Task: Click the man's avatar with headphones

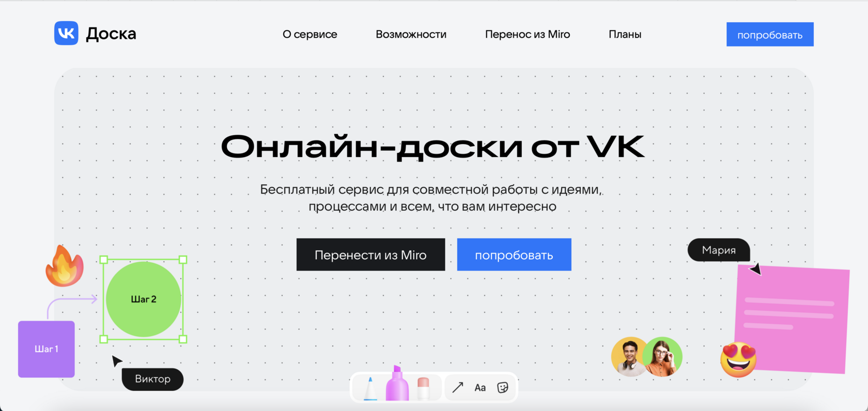Action: pyautogui.click(x=629, y=356)
